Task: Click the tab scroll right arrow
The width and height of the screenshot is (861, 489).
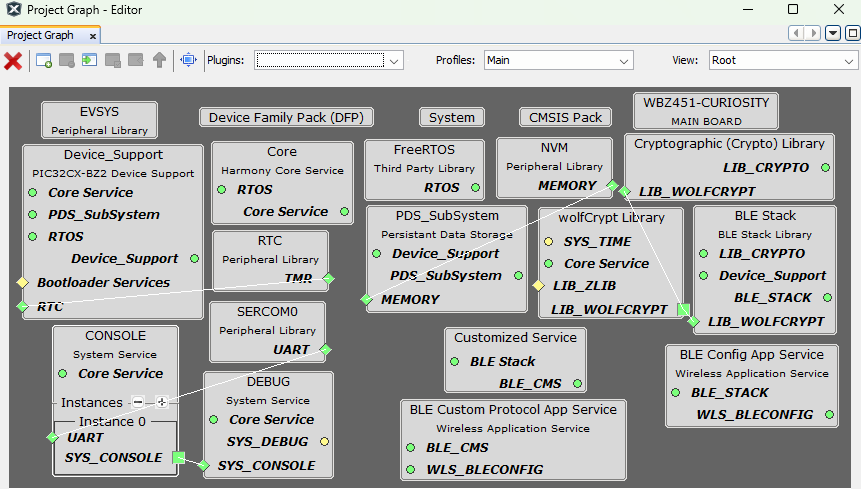Action: pyautogui.click(x=814, y=33)
